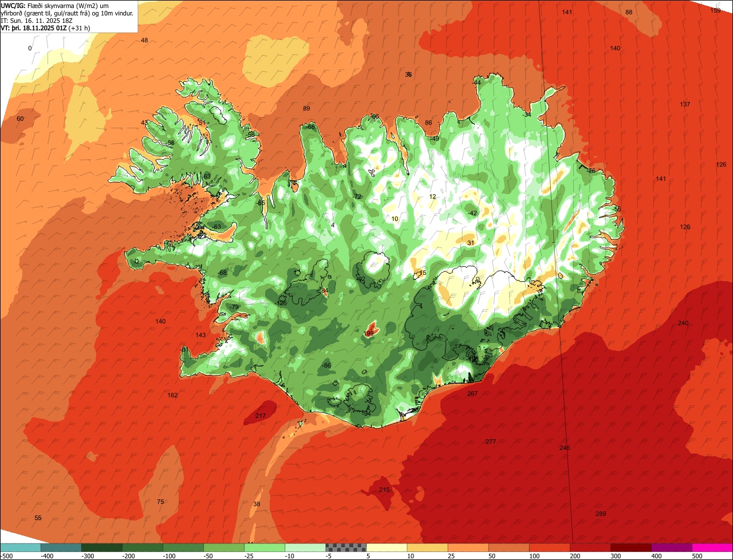Screen dimensions: 733x560
Task: Click the map value -65
Action: 261,203
